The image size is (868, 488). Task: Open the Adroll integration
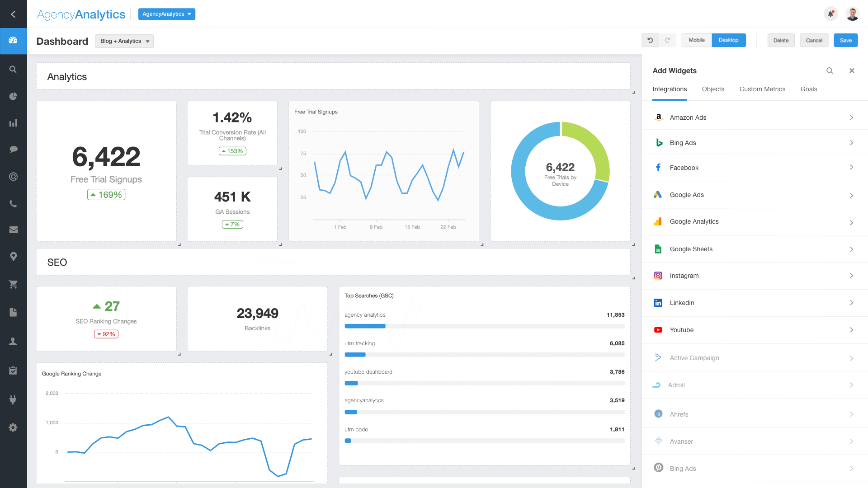click(755, 385)
